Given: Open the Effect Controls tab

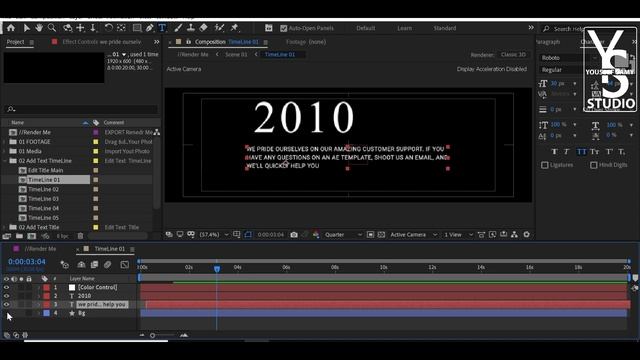Looking at the screenshot, I should 102,42.
